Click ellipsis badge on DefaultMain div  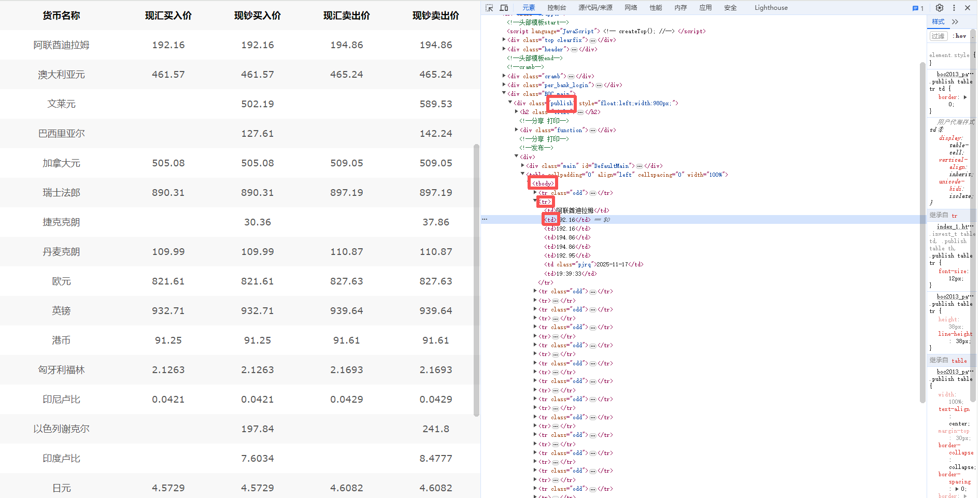click(640, 166)
